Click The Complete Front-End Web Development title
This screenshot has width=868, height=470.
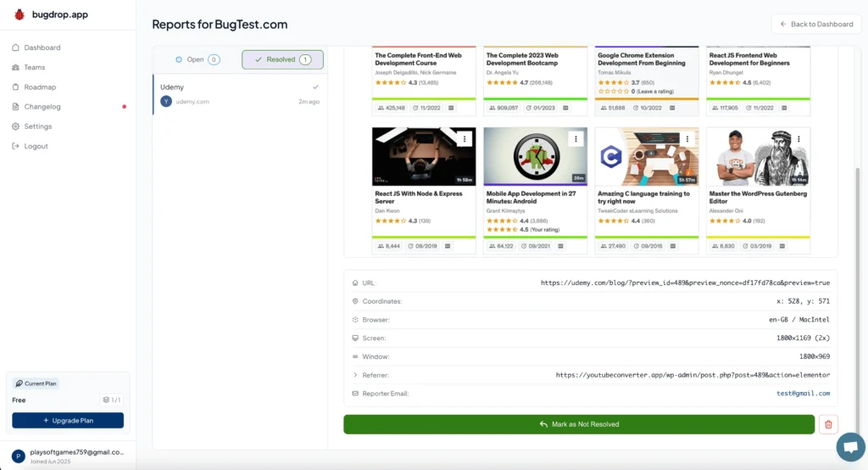point(418,59)
